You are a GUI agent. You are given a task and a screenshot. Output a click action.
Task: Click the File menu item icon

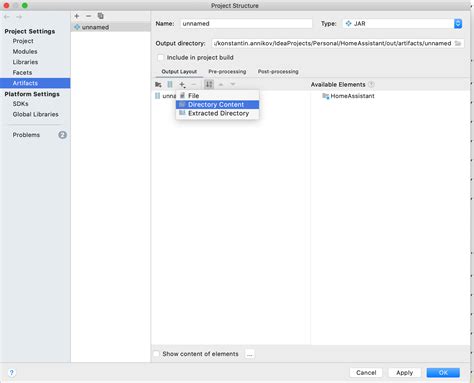click(182, 96)
